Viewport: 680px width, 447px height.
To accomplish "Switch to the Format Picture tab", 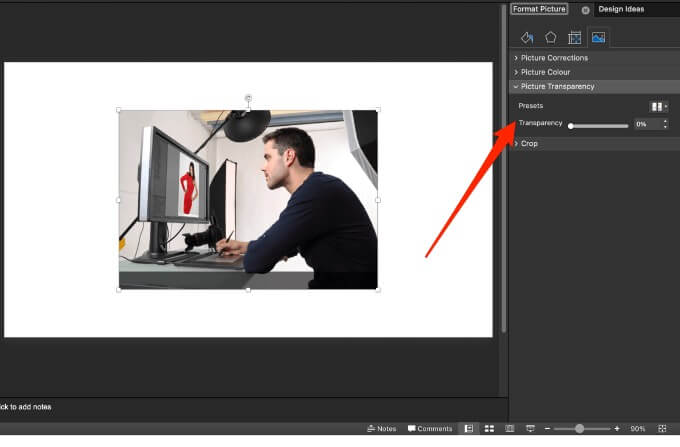I will [x=539, y=9].
